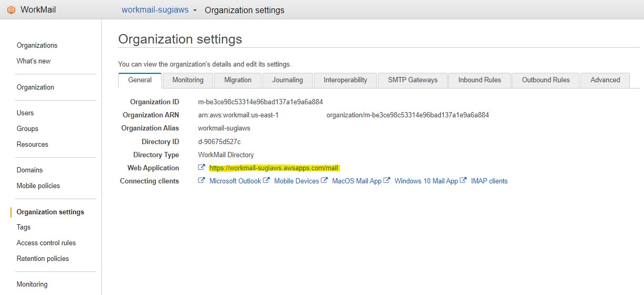Click external link icon before Web Application URL
Image resolution: width=644 pixels, height=295 pixels.
202,168
